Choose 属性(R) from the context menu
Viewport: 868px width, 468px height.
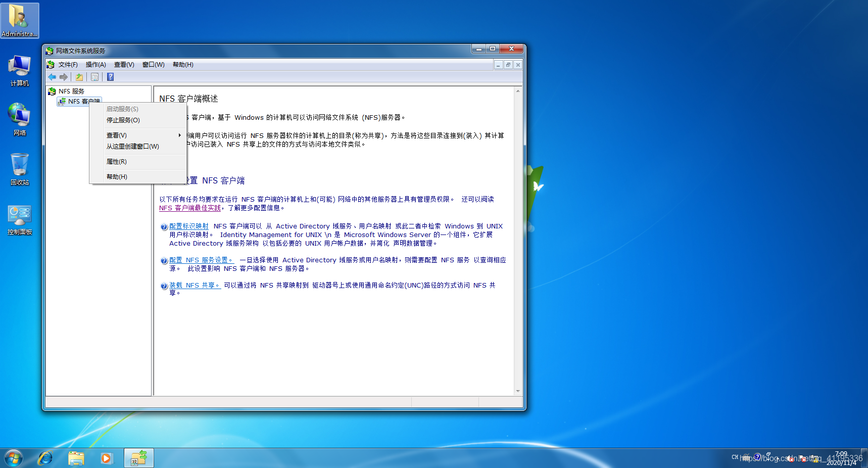tap(138, 162)
